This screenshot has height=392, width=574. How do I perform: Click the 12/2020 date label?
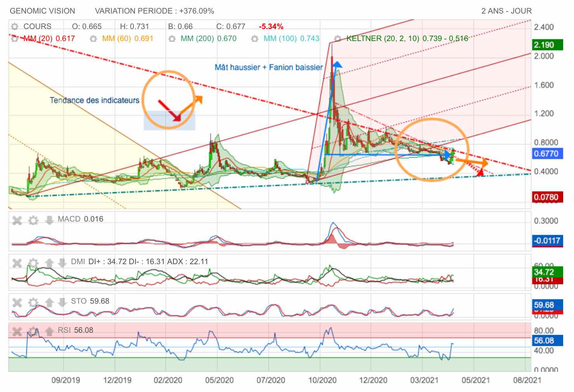pyautogui.click(x=373, y=380)
